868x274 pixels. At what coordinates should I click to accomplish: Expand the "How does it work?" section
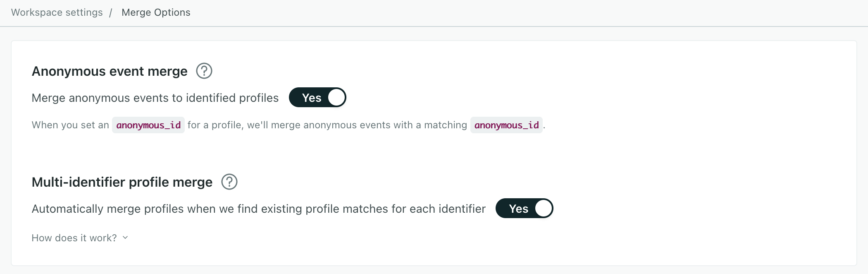[x=74, y=238]
